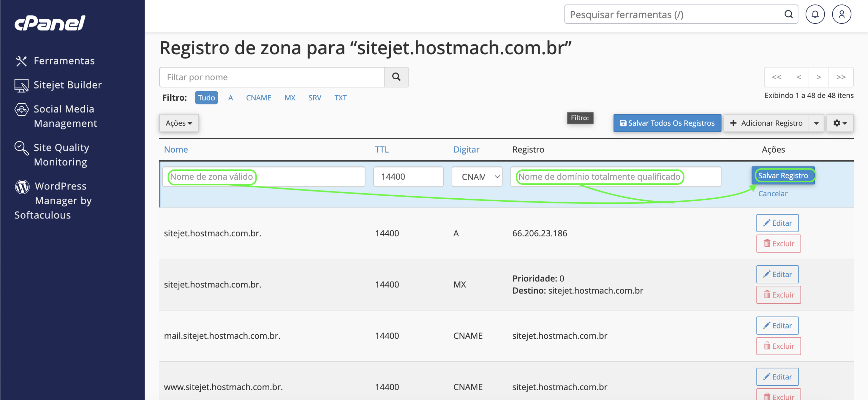The width and height of the screenshot is (868, 400).
Task: Click IP address 66.206.23.186 text
Action: tap(539, 233)
